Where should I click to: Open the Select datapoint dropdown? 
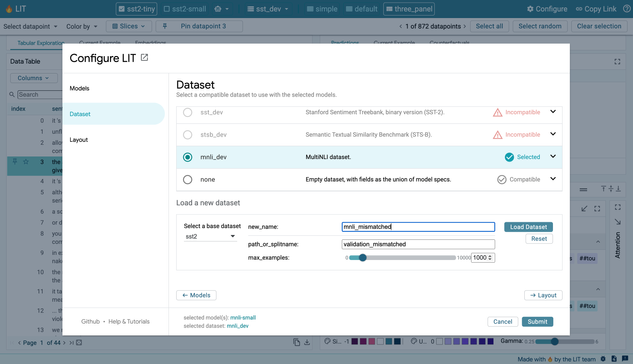[x=30, y=26]
